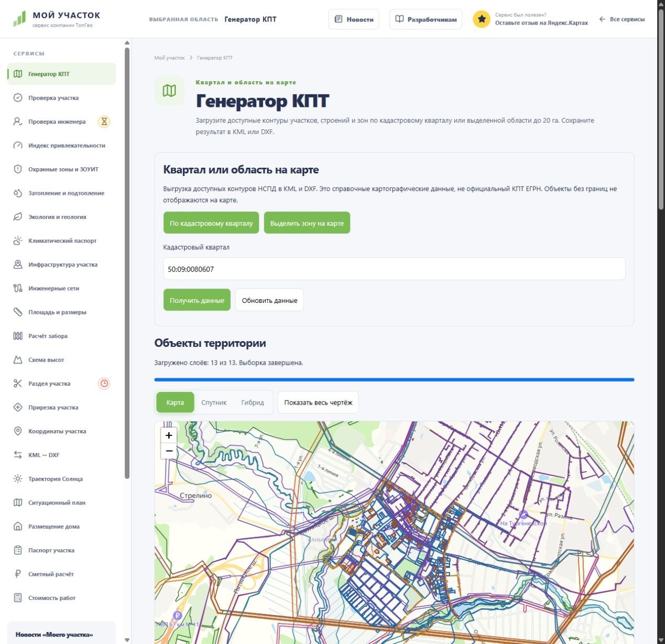Image resolution: width=665 pixels, height=644 pixels.
Task: Click the Проверка инженера person icon
Action: (x=18, y=122)
